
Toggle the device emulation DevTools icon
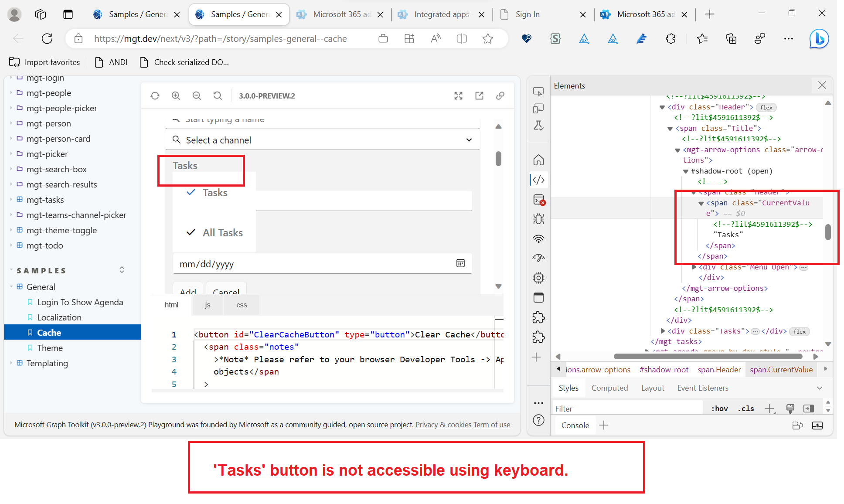pyautogui.click(x=538, y=108)
